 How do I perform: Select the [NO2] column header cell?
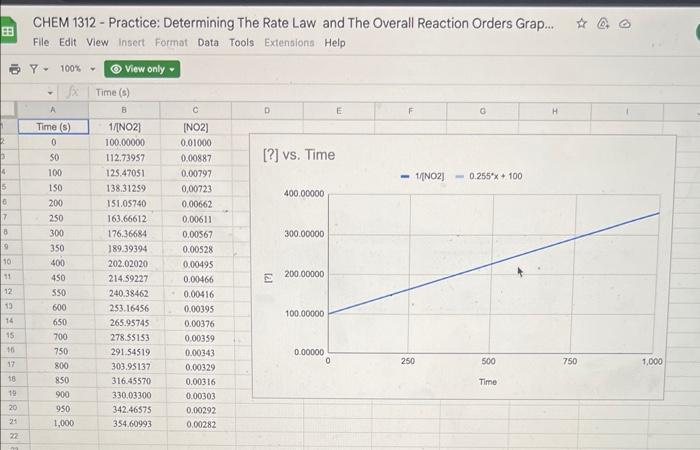196,128
